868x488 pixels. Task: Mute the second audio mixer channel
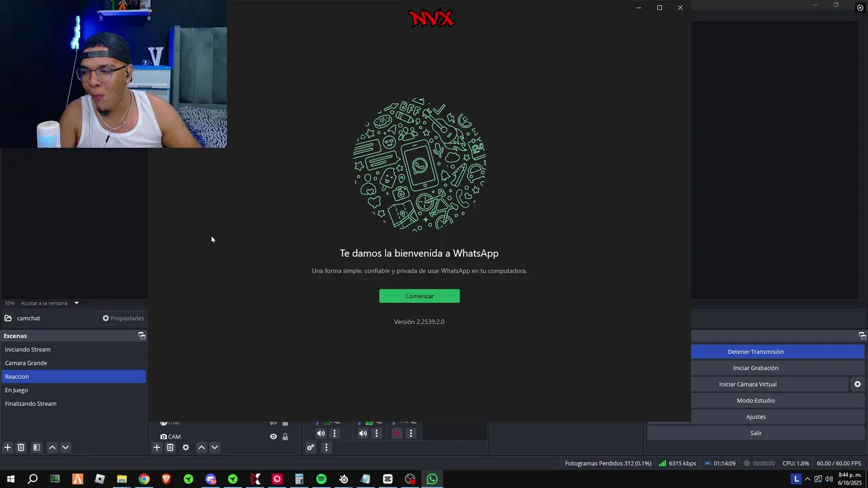point(363,434)
